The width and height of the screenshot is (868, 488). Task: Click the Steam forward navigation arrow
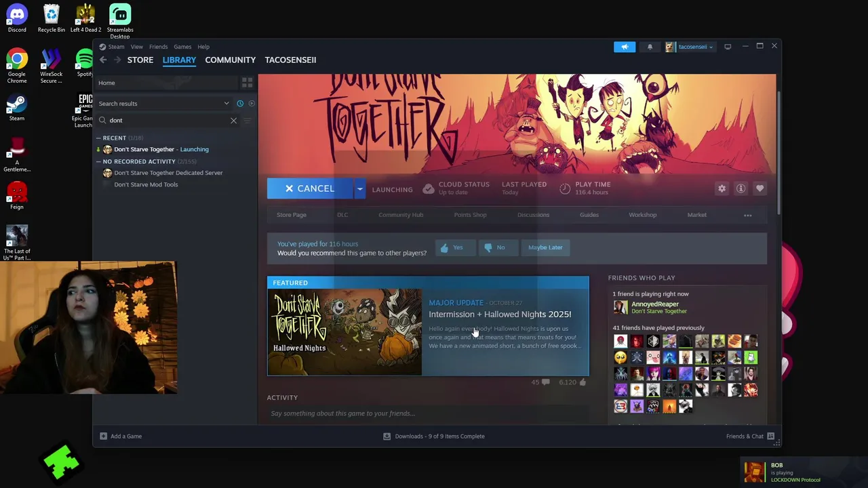(x=117, y=60)
